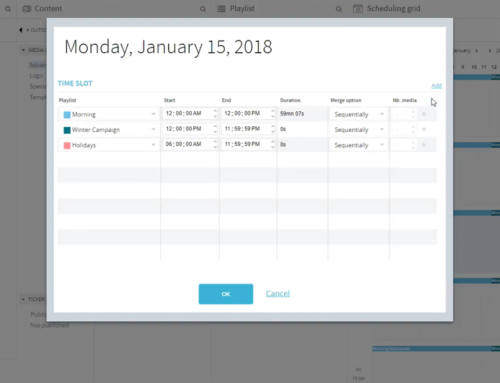Switch to Scheduling grid tab in background
Screen dimensions: 500x383
tap(387, 9)
